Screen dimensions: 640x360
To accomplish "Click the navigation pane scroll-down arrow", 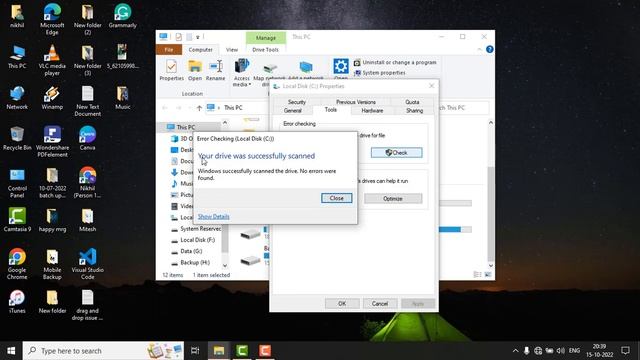I will pos(225,266).
